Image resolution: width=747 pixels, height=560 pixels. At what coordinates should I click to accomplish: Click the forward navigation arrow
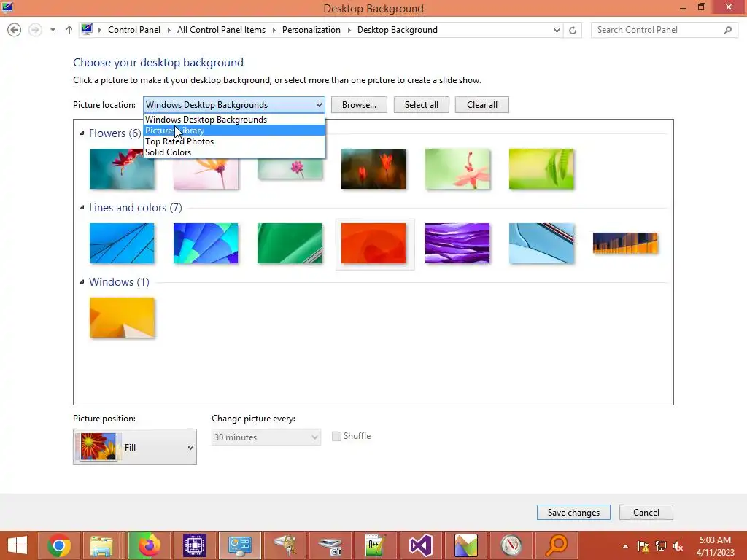click(35, 30)
